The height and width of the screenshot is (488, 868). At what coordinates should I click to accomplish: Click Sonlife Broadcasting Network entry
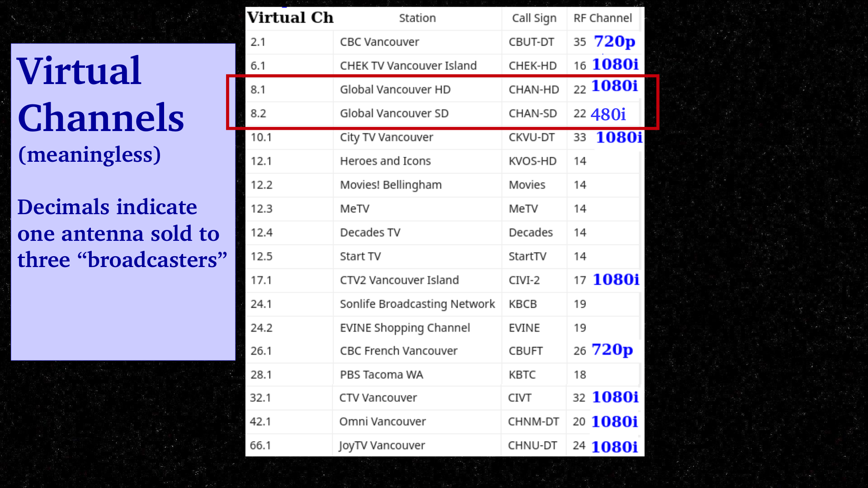click(417, 304)
